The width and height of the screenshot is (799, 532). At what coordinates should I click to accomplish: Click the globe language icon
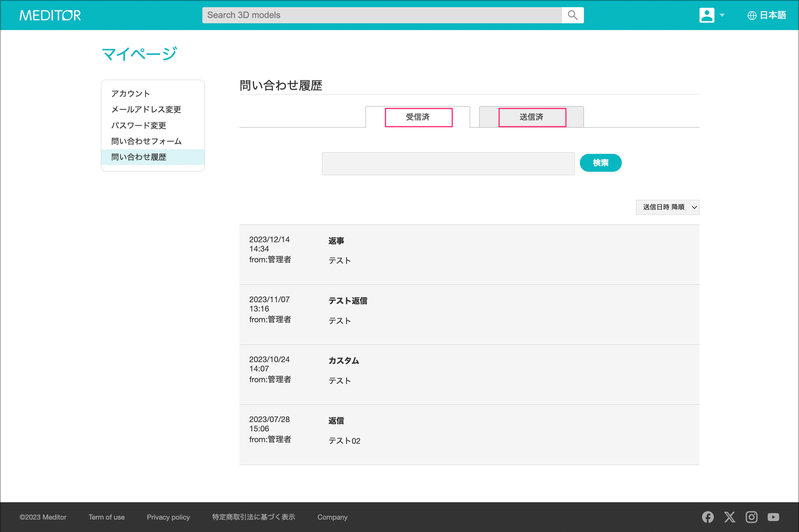pyautogui.click(x=752, y=16)
